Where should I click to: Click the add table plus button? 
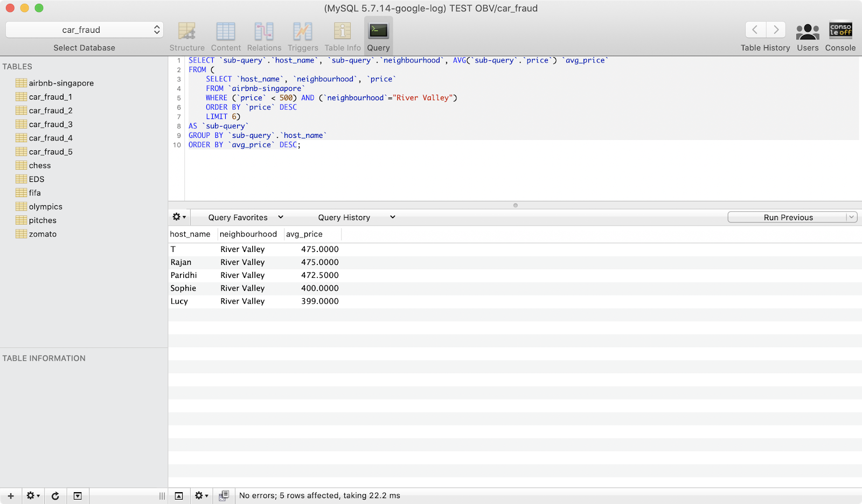pos(11,496)
